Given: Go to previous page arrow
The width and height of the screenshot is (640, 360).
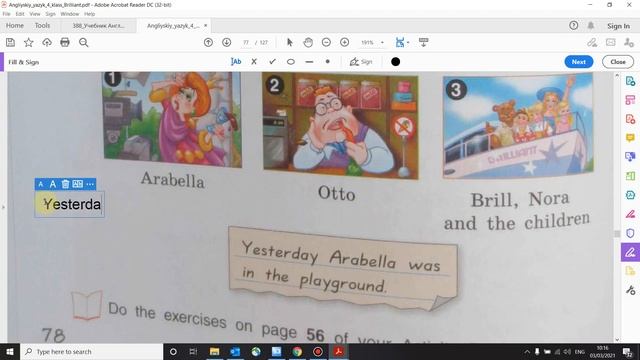Looking at the screenshot, I should (208, 42).
